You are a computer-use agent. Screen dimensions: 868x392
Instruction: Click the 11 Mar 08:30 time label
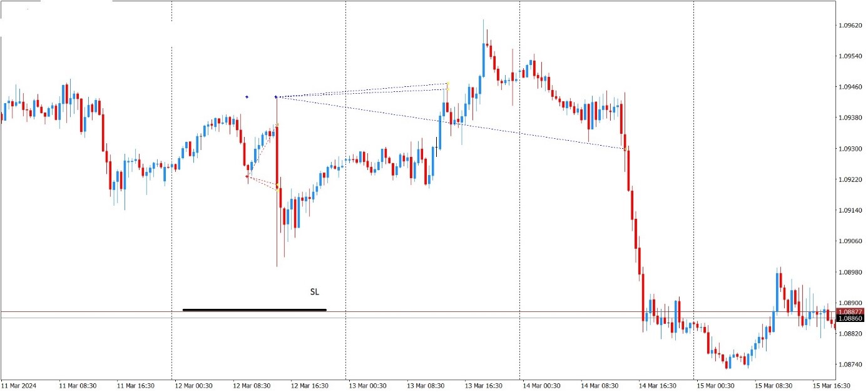[78, 386]
